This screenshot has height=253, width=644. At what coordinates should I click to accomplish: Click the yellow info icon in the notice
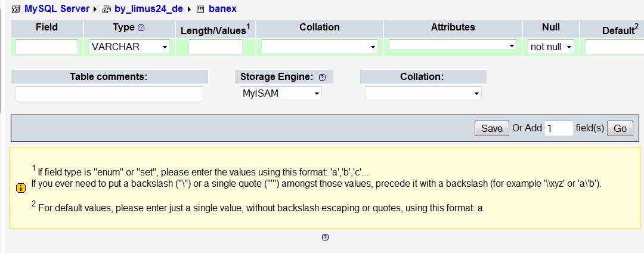pos(20,188)
